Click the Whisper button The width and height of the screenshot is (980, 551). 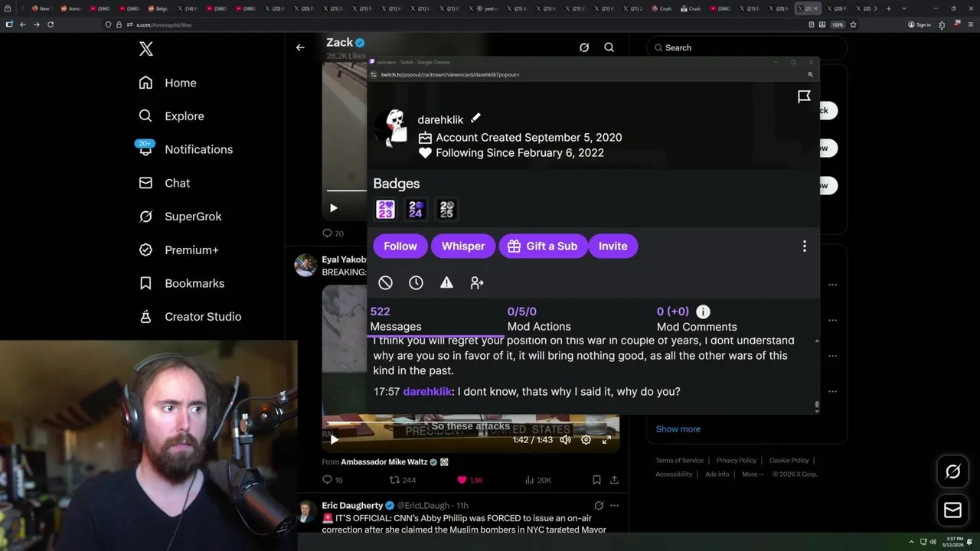pos(463,246)
